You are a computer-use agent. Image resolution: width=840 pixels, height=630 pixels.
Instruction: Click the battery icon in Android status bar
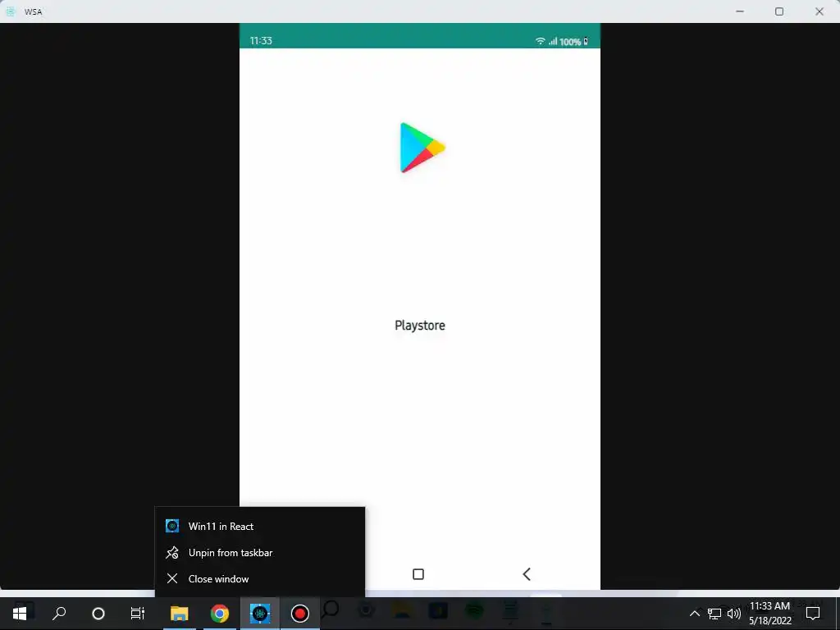(586, 41)
